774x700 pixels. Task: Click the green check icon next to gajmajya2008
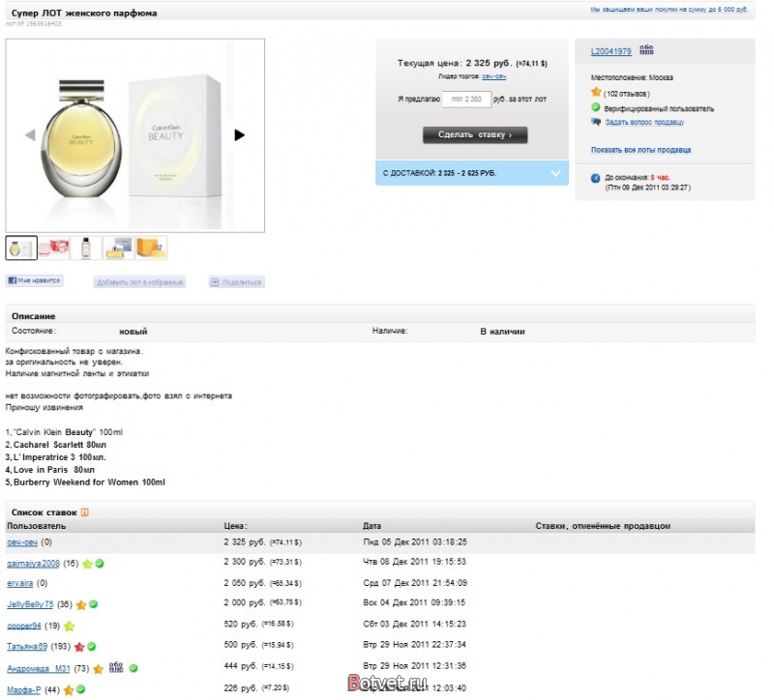pyautogui.click(x=100, y=564)
